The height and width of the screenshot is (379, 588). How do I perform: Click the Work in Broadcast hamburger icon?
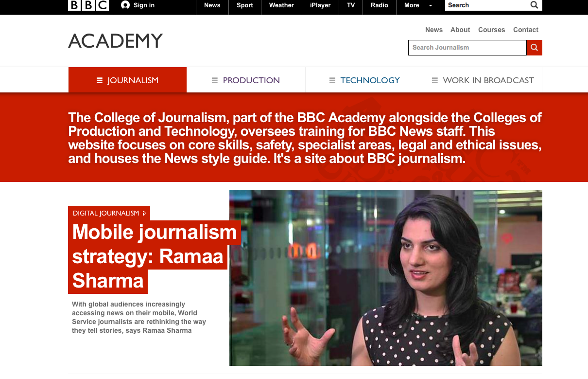[435, 80]
